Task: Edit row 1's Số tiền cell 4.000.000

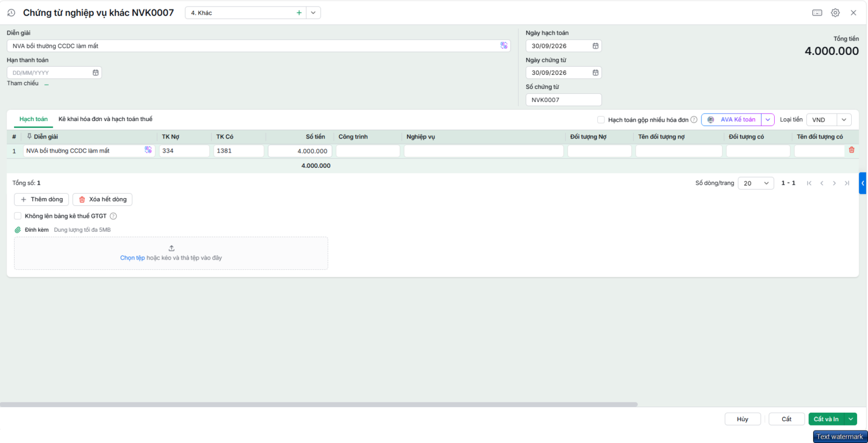Action: pos(300,151)
